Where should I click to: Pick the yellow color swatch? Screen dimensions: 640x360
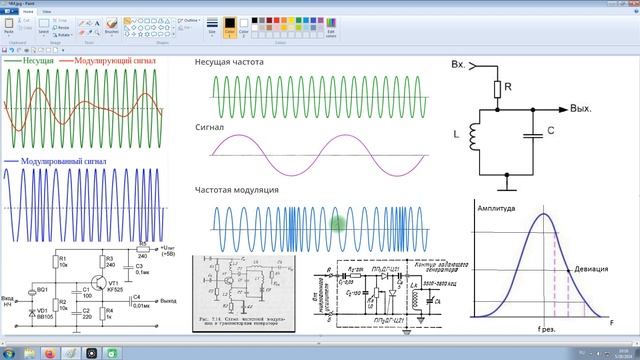[291, 20]
